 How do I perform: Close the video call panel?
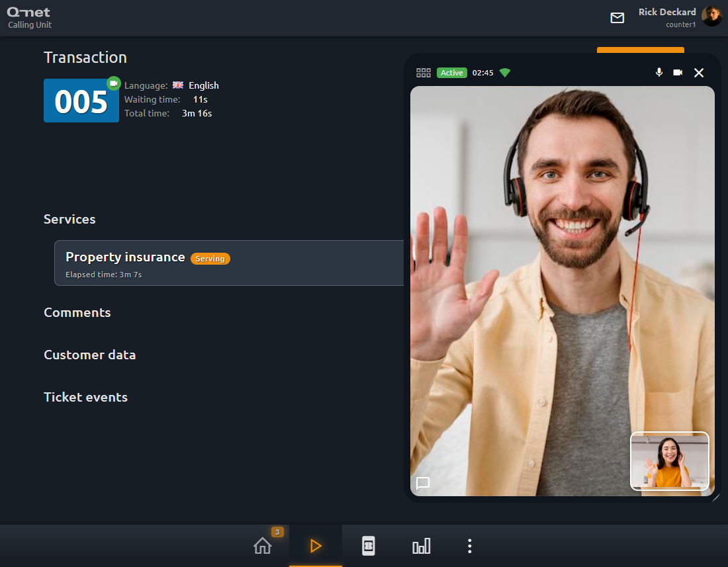(x=699, y=73)
